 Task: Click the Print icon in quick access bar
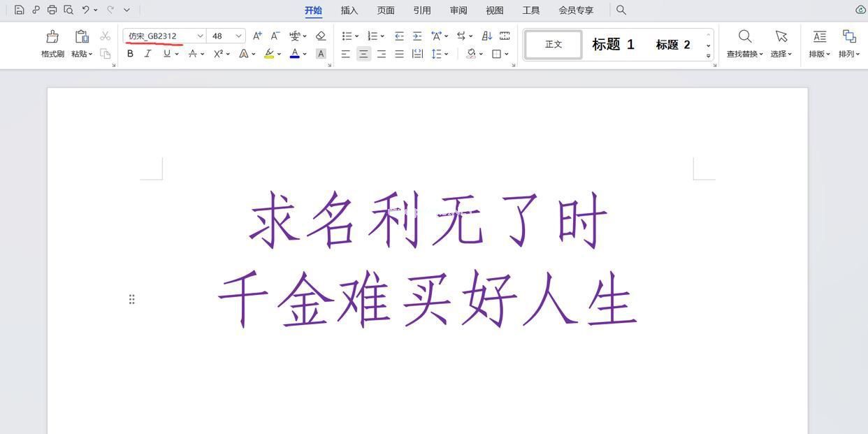pos(52,10)
